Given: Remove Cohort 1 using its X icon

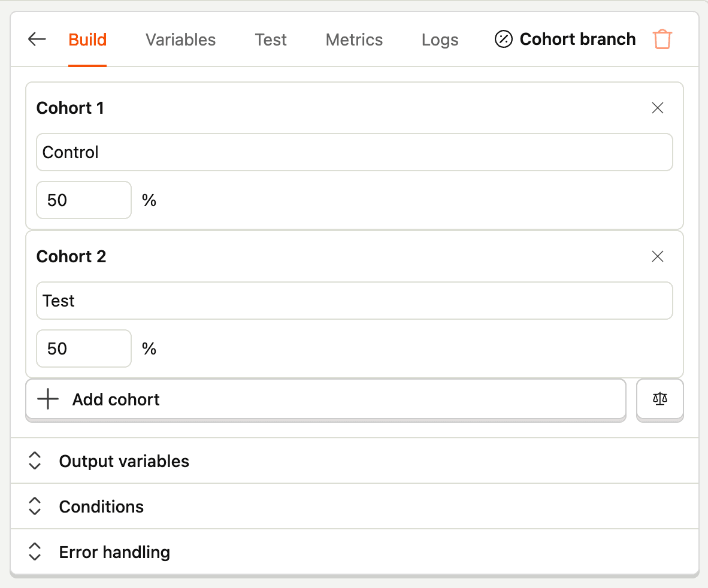Looking at the screenshot, I should [x=657, y=108].
